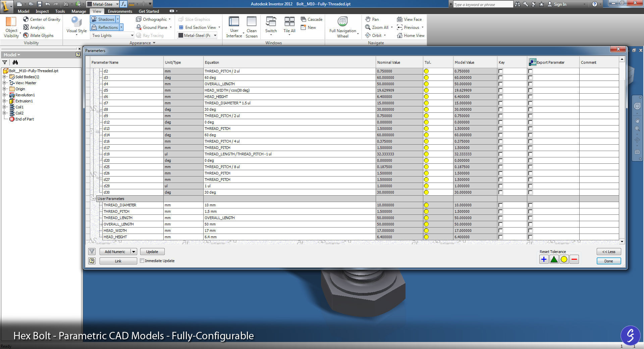Open a New window
Screen dimensions: 644x349
point(308,27)
